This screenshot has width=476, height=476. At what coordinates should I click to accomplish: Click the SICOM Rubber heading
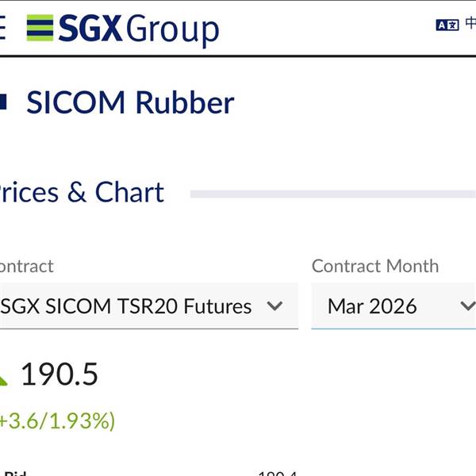pyautogui.click(x=130, y=102)
